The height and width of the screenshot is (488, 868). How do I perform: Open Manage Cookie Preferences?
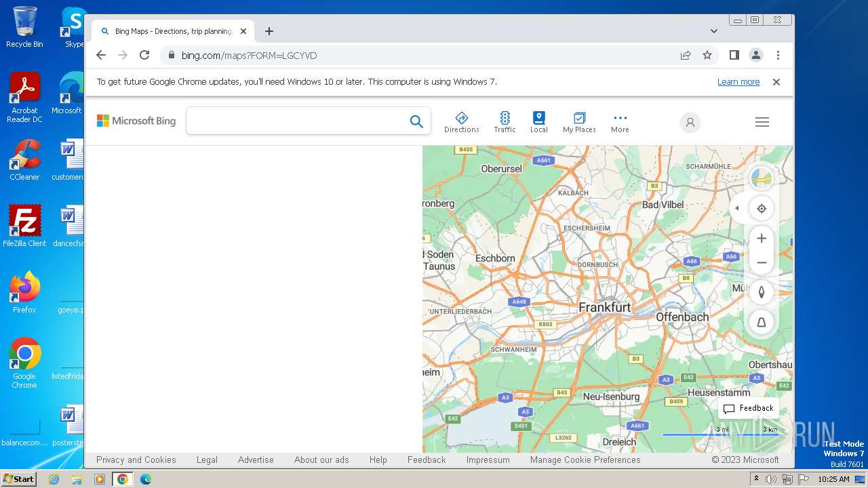(585, 460)
